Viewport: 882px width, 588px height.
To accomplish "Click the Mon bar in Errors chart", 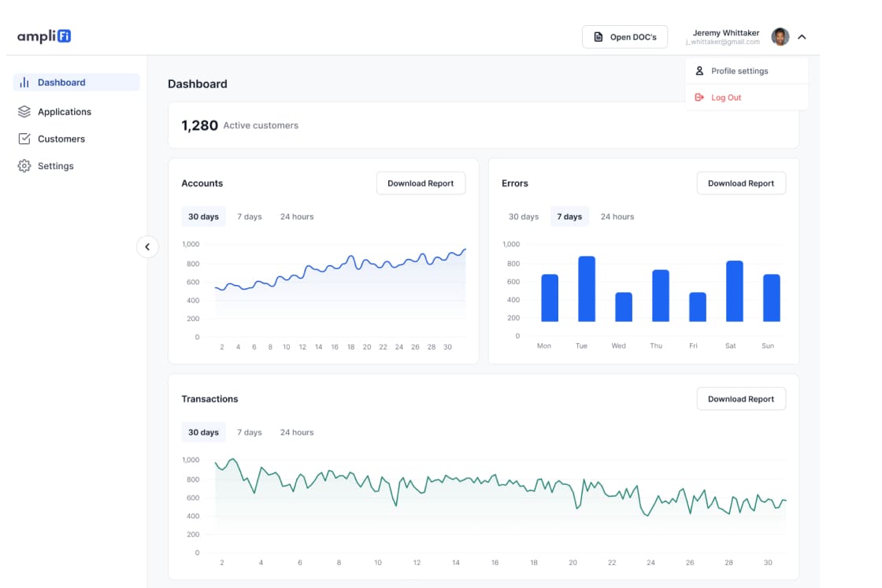I will [550, 298].
